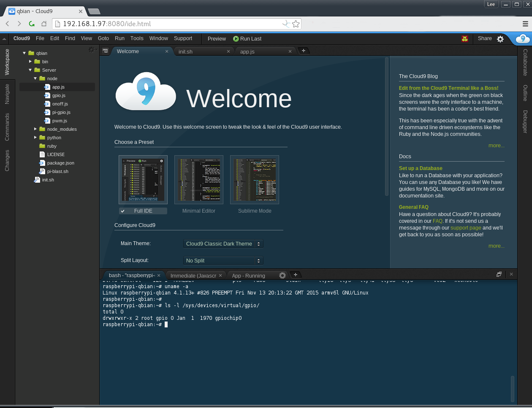Close the app.js editor tab
Screen dimensions: 532x408
coord(290,51)
